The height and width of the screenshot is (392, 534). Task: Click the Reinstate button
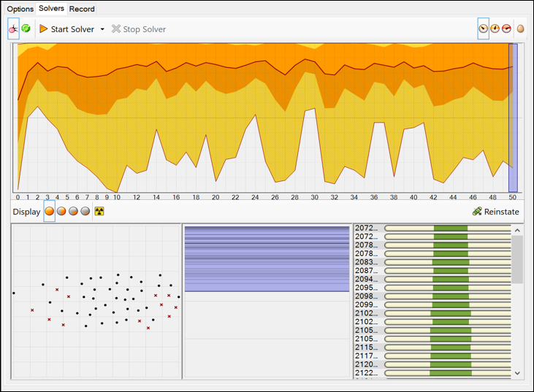(495, 212)
